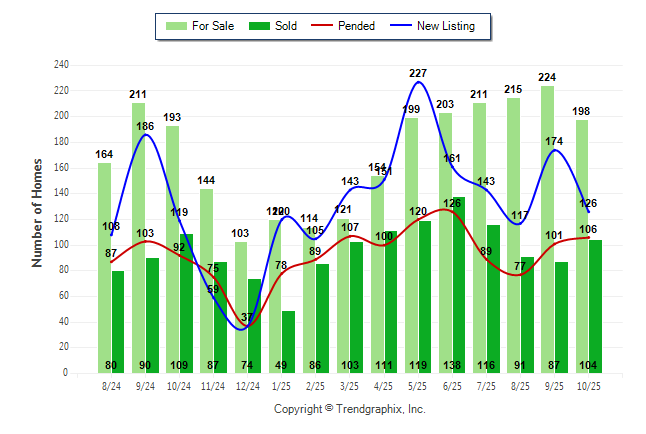
Task: Click the 1/25 Sold bar labeled 49
Action: pyautogui.click(x=288, y=340)
